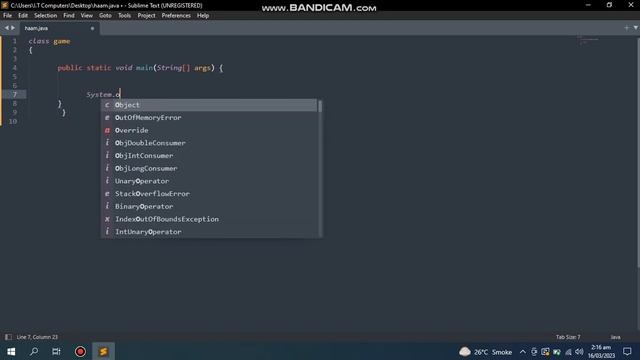Toggle the side bar status icon
This screenshot has height=360, width=640.
coord(8,337)
